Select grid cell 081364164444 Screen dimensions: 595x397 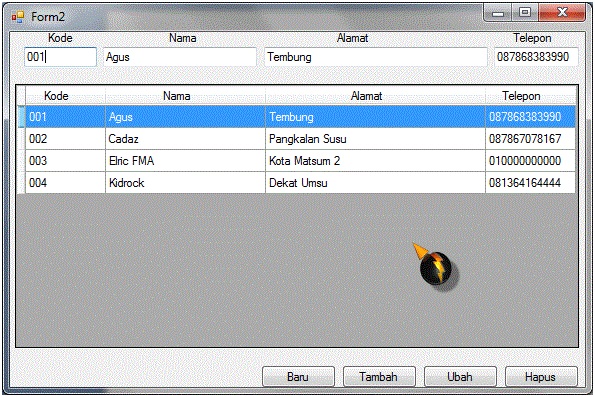click(530, 183)
